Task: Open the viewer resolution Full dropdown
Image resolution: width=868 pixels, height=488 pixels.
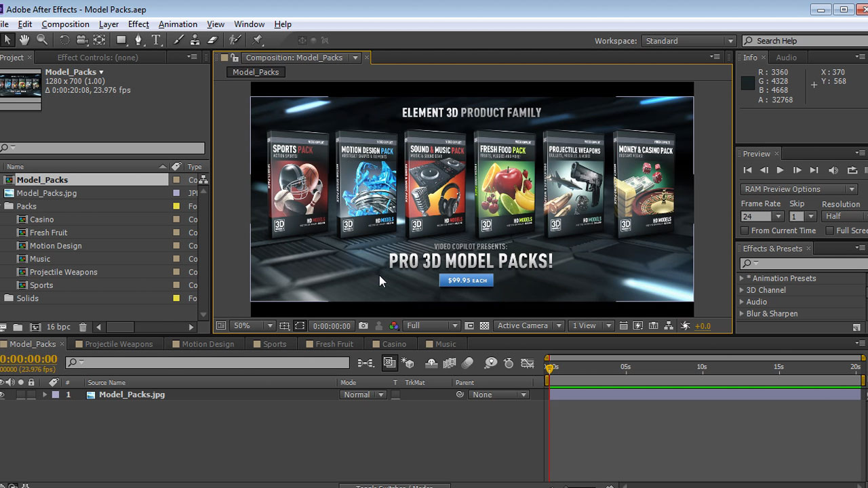Action: [x=432, y=326]
